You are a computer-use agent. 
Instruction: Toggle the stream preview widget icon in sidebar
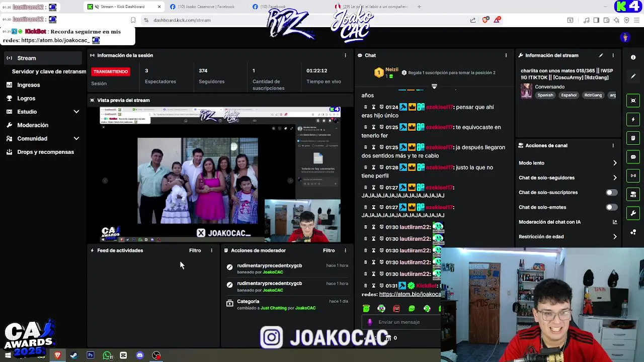point(633,101)
